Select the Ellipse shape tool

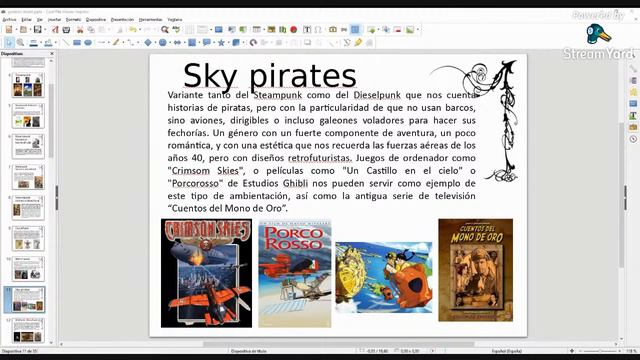tap(88, 42)
